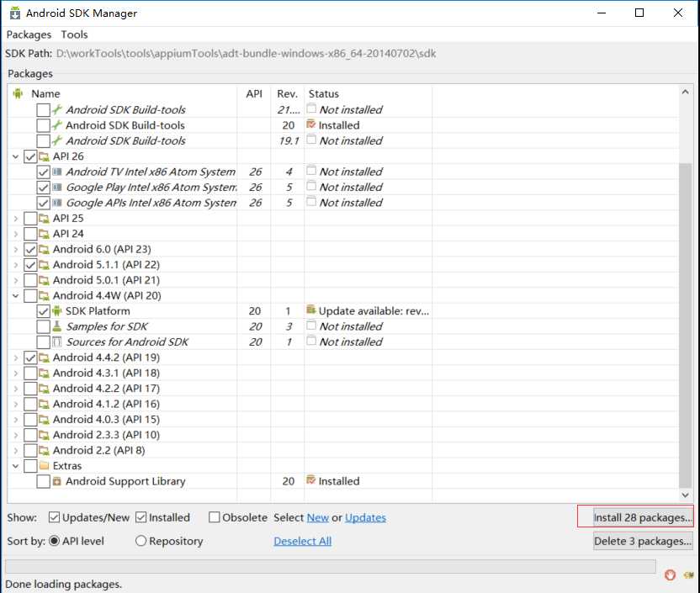The width and height of the screenshot is (700, 593).
Task: Click wrench icon of Build-tools rev 20
Action: [57, 125]
